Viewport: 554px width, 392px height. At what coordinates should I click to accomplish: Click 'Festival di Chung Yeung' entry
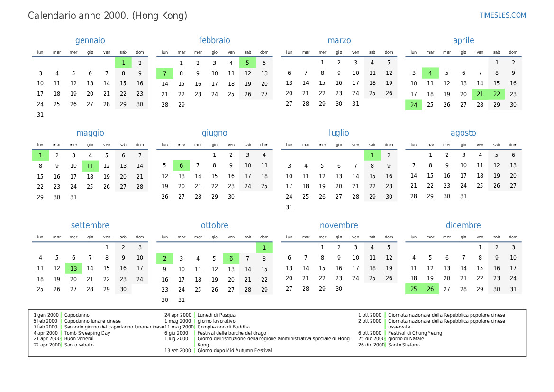[415, 333]
